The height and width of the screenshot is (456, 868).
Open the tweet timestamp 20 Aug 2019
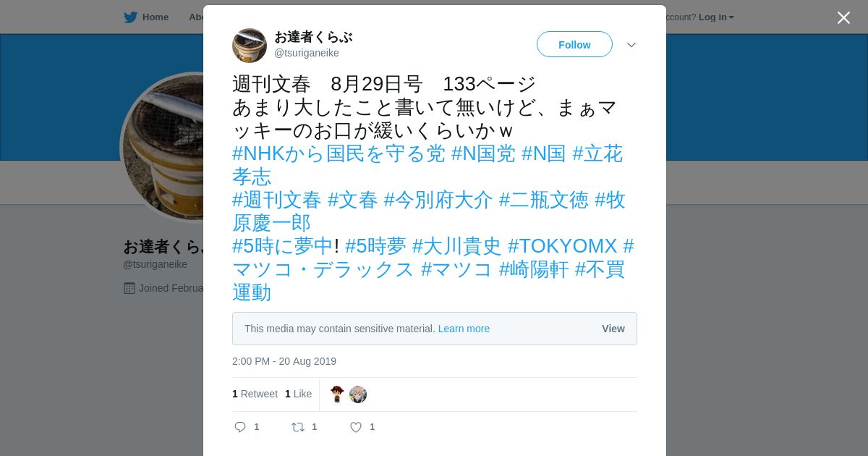284,361
